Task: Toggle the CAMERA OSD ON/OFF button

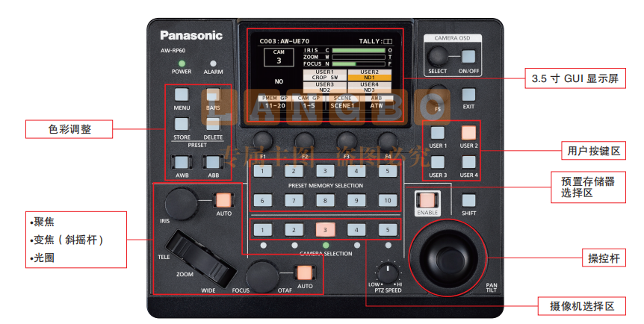Action: coord(468,57)
